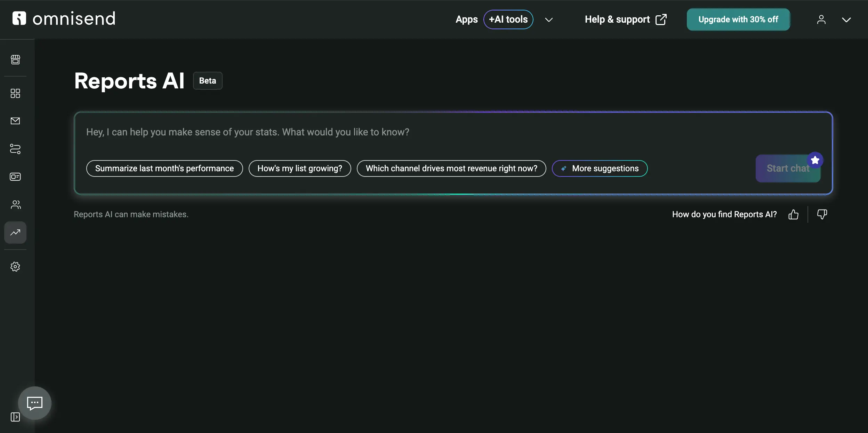Open the settings gear icon
Screen dimensions: 868x433
click(x=15, y=267)
